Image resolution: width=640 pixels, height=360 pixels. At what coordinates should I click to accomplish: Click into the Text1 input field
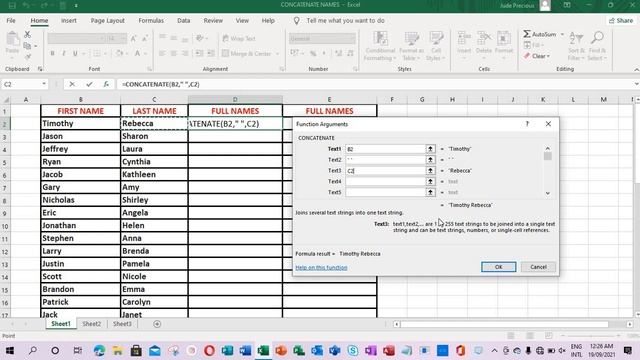pos(385,149)
